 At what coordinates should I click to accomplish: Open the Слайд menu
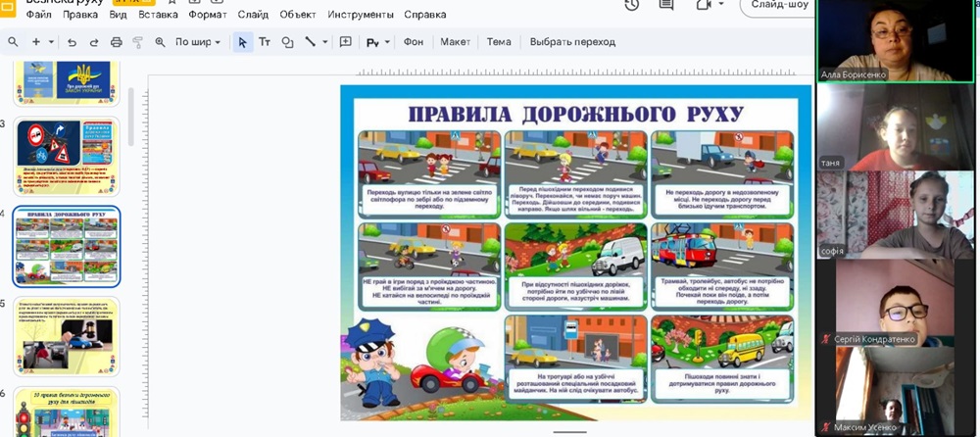[253, 15]
